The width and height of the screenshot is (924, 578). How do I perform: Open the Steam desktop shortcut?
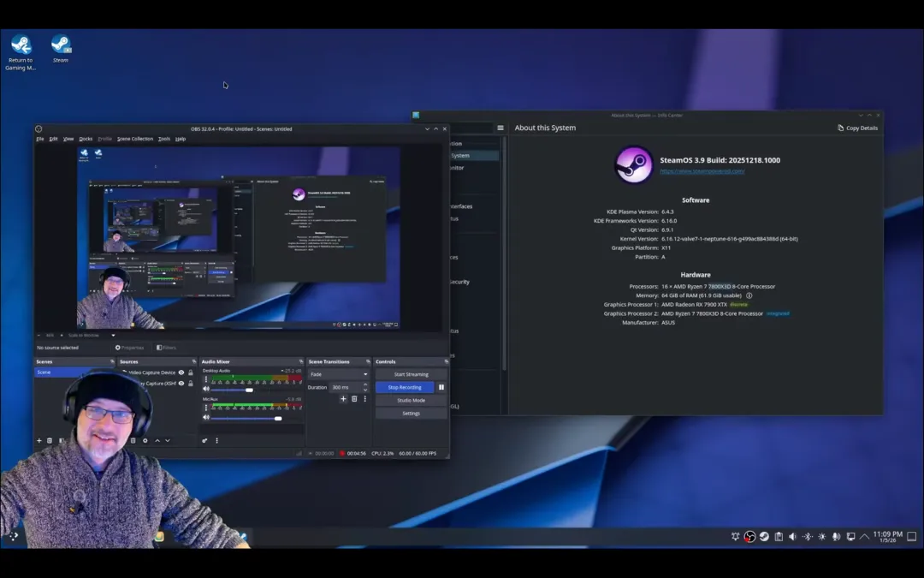point(61,48)
